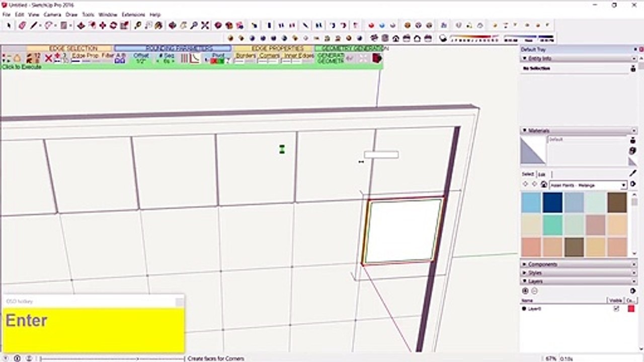Delete layer using the minus icon
This screenshot has width=644, height=362.
[534, 291]
